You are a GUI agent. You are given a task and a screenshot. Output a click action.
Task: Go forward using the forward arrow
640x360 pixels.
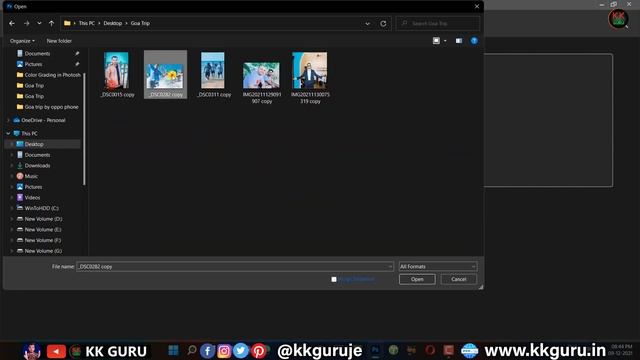click(x=27, y=23)
